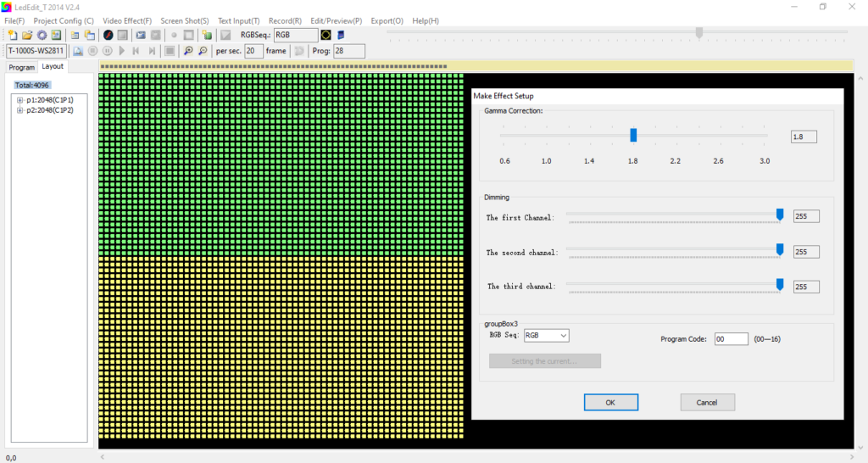Click the first Channel value field
Viewport: 868px width, 463px height.
pos(806,216)
